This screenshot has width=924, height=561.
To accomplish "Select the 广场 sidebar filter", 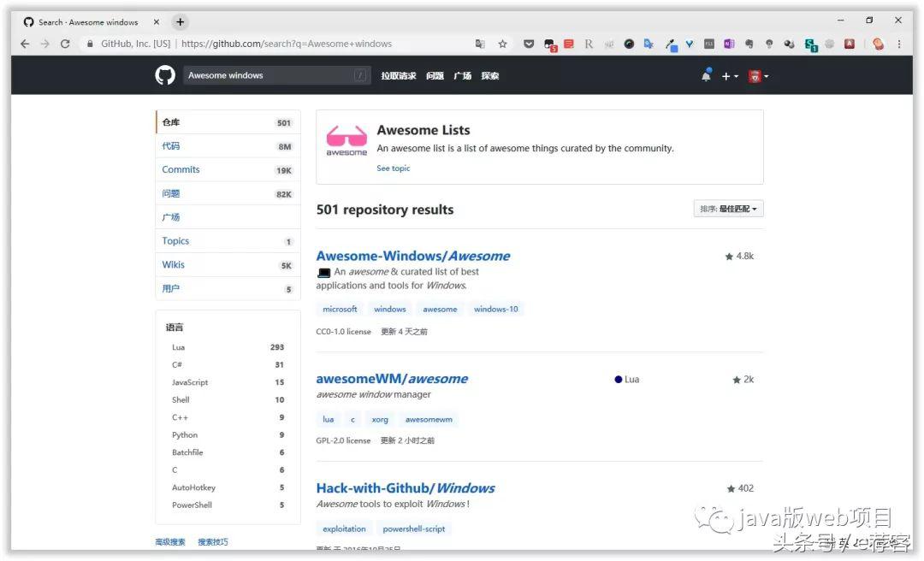I will (228, 217).
